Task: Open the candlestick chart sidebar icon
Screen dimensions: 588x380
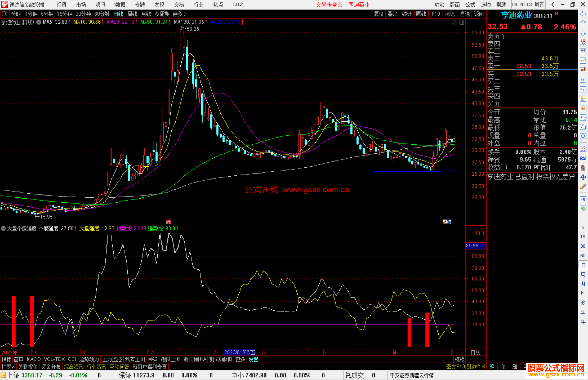Action: (x=583, y=70)
